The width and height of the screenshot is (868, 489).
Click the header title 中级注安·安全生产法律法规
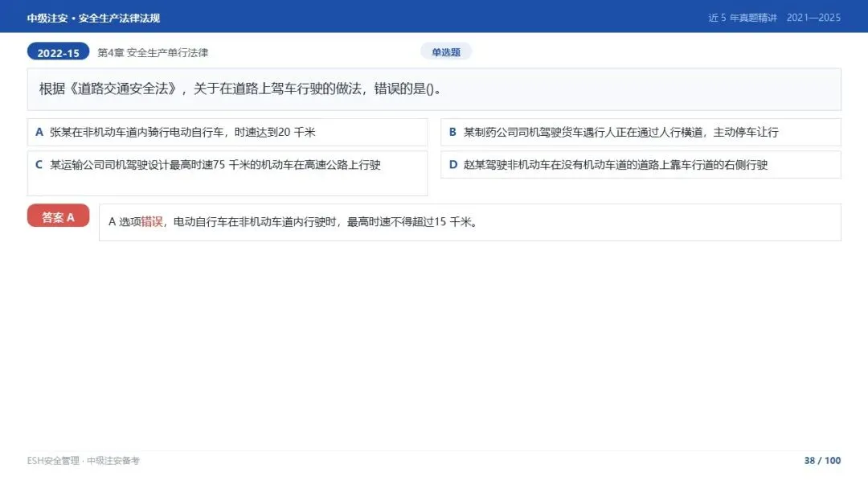pyautogui.click(x=93, y=18)
